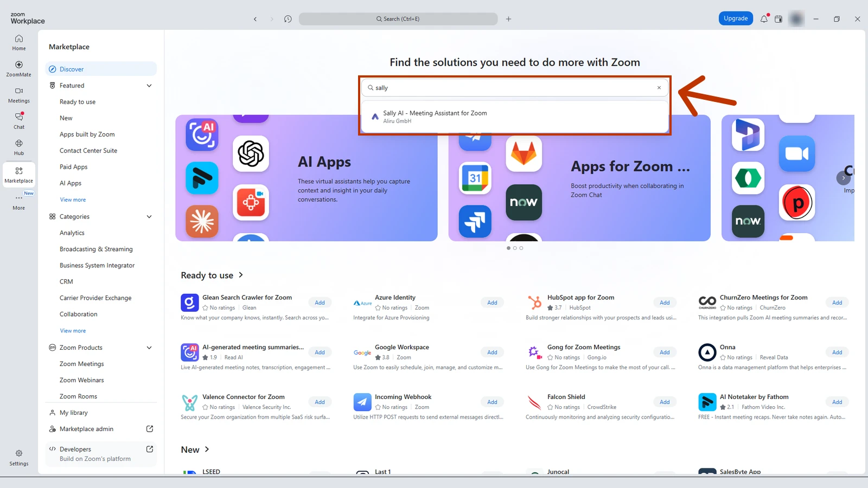Open Developers Build on Zoom's platform
The image size is (868, 488).
coord(101,454)
